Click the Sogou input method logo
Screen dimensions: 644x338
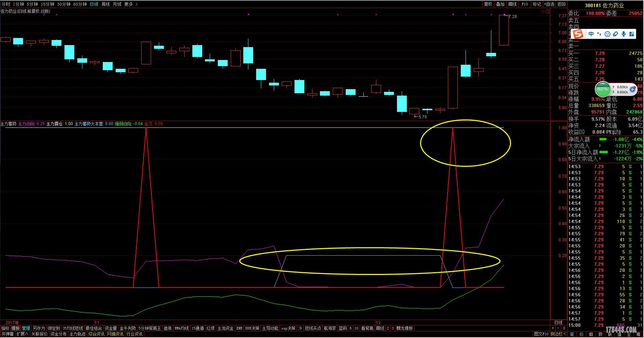pyautogui.click(x=578, y=34)
